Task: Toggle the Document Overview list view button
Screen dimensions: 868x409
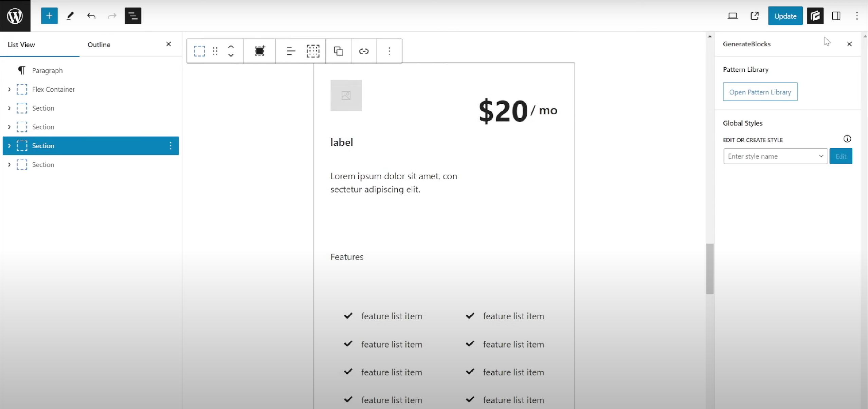Action: (133, 16)
